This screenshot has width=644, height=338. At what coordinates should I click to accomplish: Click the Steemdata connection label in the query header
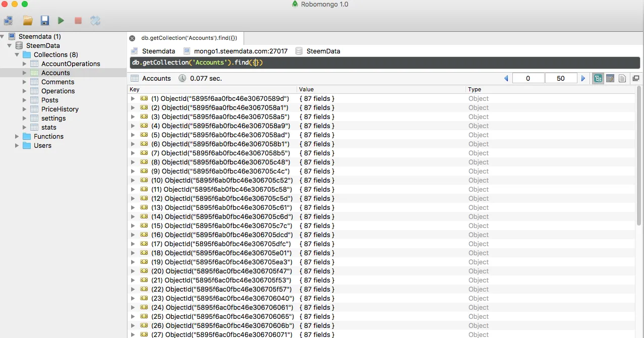158,51
